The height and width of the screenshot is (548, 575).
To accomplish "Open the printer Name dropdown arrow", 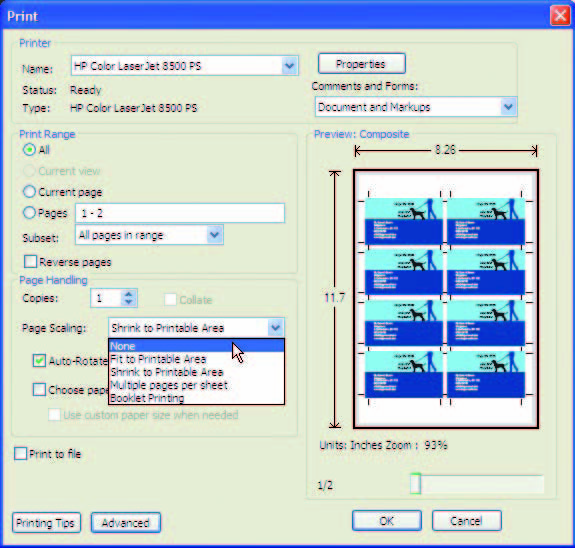I will pyautogui.click(x=290, y=66).
